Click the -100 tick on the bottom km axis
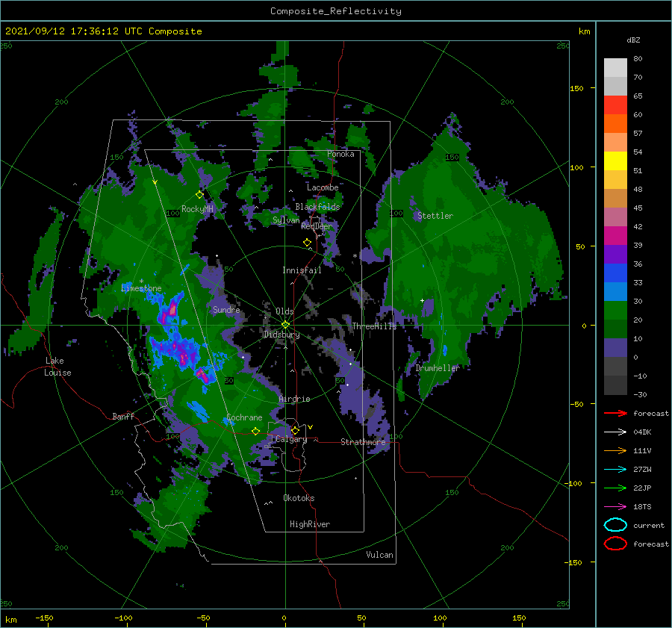The image size is (672, 628). (123, 618)
